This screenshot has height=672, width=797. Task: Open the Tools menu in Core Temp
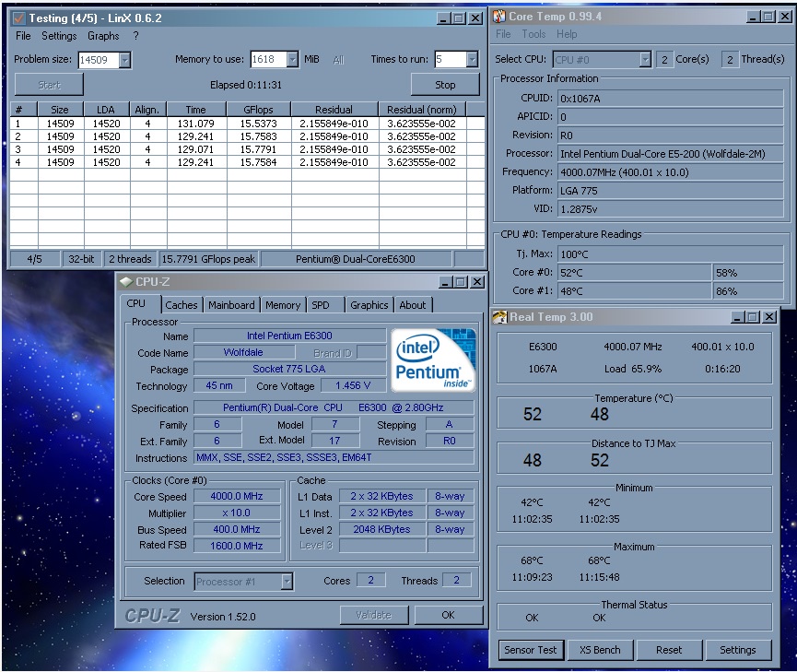coord(533,34)
